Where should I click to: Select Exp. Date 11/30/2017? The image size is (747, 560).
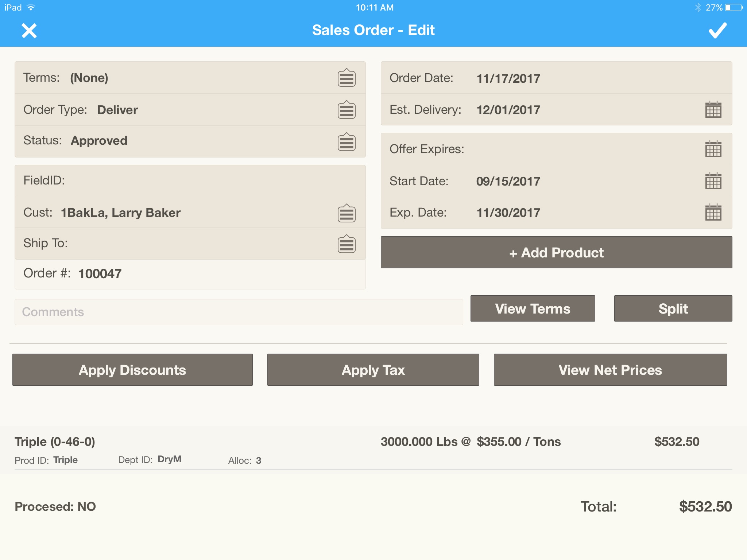click(x=508, y=213)
